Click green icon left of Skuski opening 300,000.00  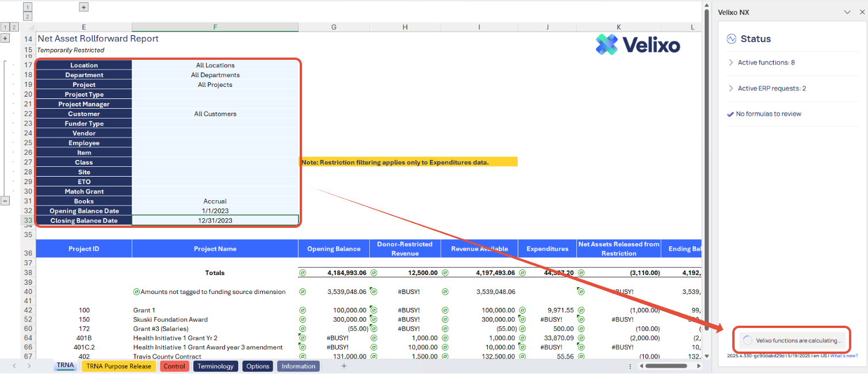303,319
